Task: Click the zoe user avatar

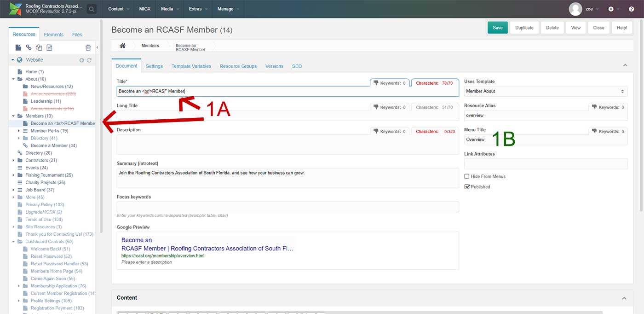Action: (575, 9)
